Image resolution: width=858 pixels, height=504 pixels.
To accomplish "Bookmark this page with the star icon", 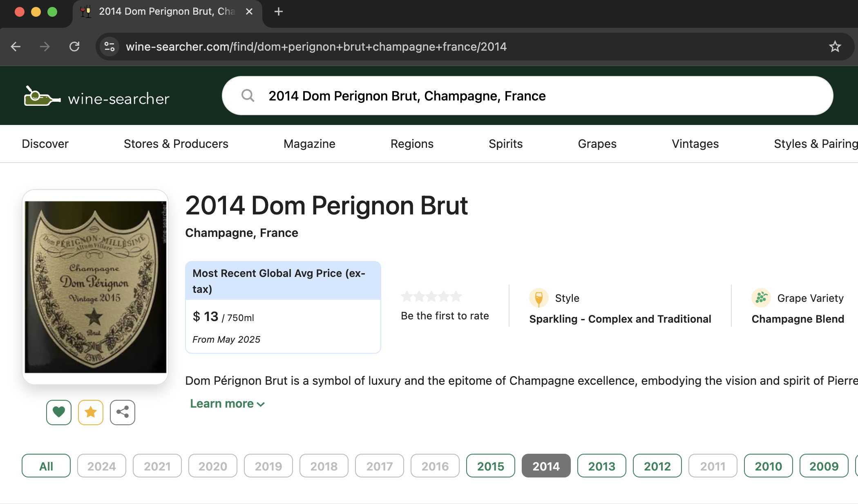I will (x=835, y=47).
